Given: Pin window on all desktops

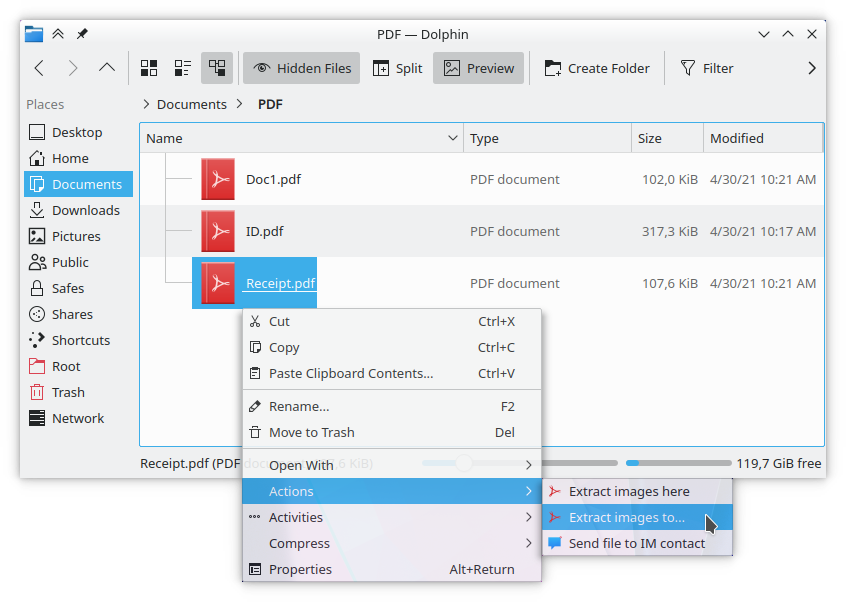Looking at the screenshot, I should point(82,34).
